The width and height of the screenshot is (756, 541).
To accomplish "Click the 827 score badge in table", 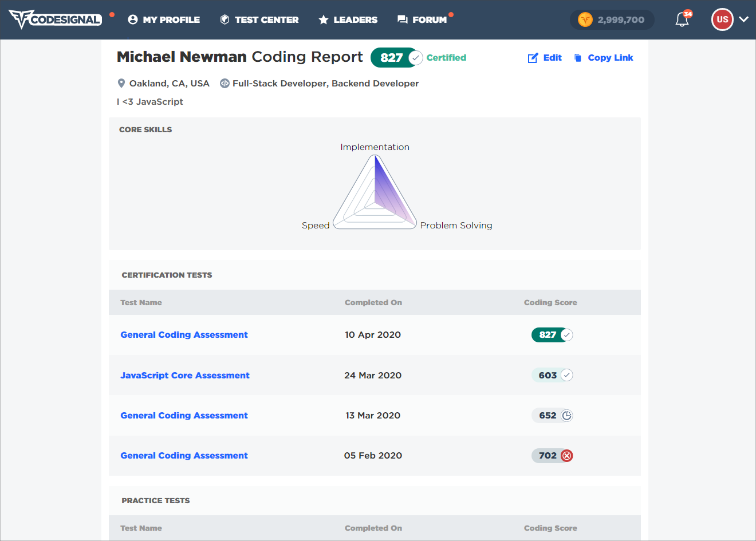I will (552, 335).
